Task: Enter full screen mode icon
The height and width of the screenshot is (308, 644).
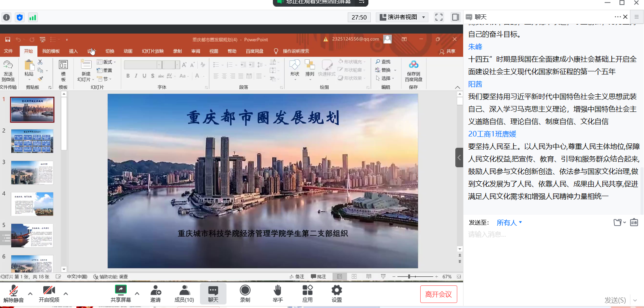Action: point(439,17)
